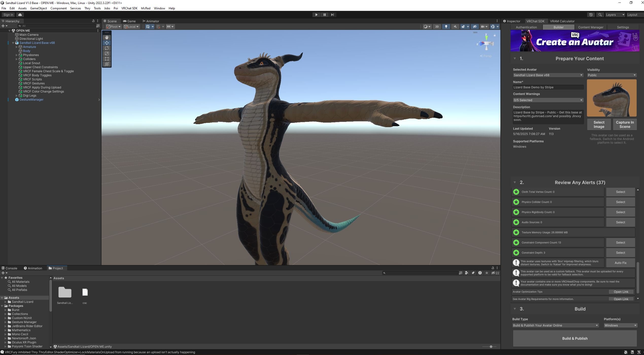Screen dimensions: 644x355
Task: Select the Scale tool in Scene toolbar
Action: click(107, 53)
